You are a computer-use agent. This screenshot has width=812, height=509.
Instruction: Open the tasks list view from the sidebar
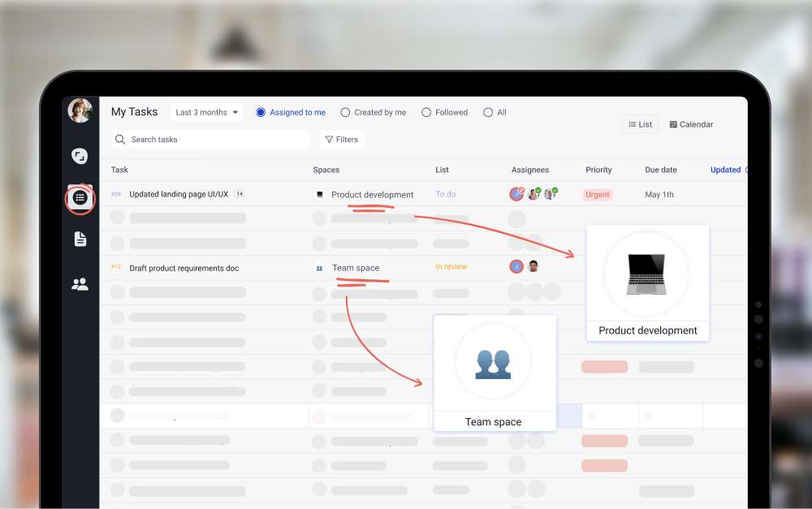[x=80, y=197]
